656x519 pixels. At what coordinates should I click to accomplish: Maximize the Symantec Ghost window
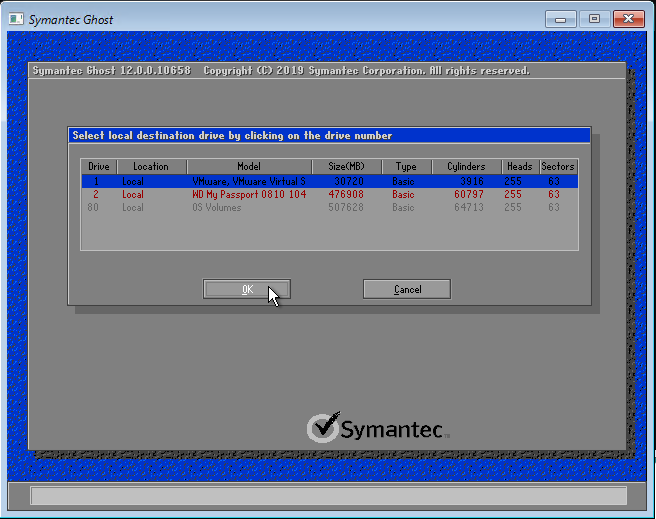[x=594, y=19]
